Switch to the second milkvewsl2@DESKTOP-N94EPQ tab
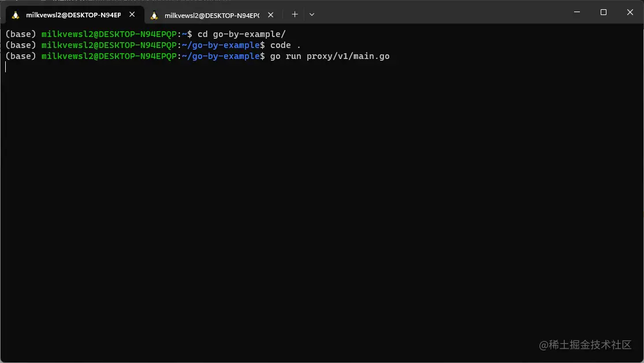644x363 pixels. tap(212, 15)
